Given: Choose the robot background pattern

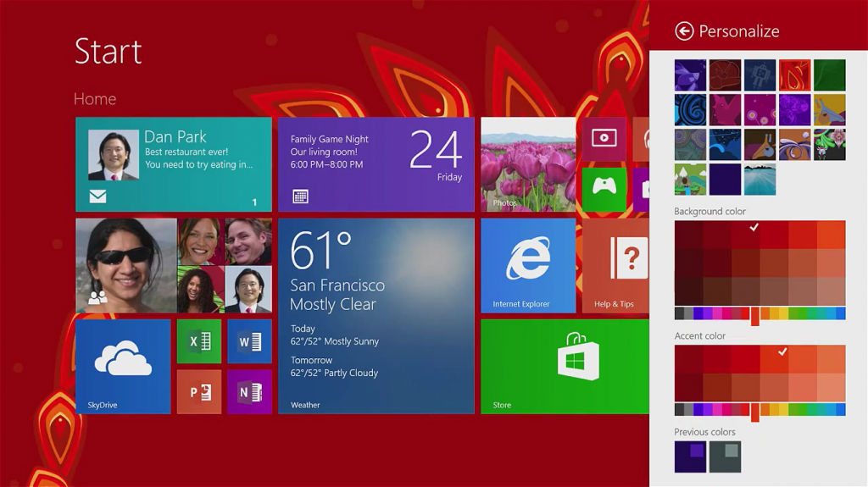Looking at the screenshot, I should click(759, 75).
